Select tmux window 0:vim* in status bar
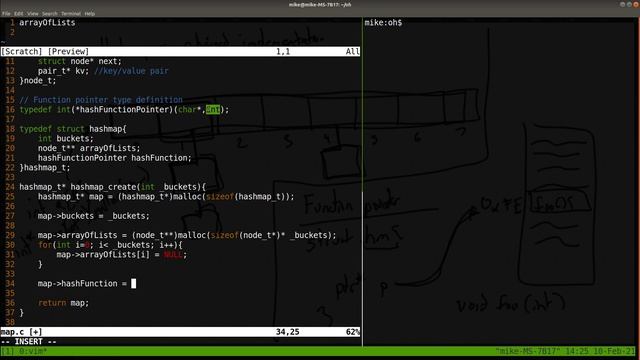This screenshot has width=640, height=360. [x=33, y=351]
